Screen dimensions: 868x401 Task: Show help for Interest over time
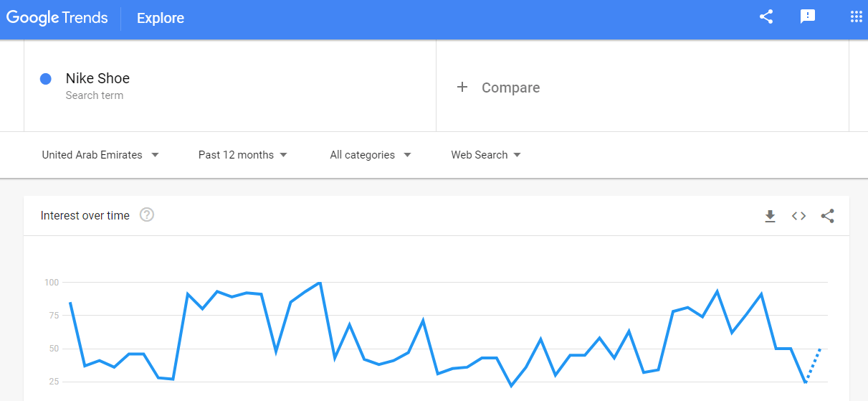point(147,215)
